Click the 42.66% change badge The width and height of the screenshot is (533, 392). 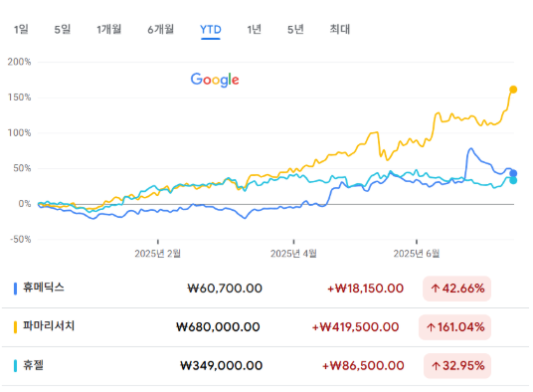pos(456,289)
